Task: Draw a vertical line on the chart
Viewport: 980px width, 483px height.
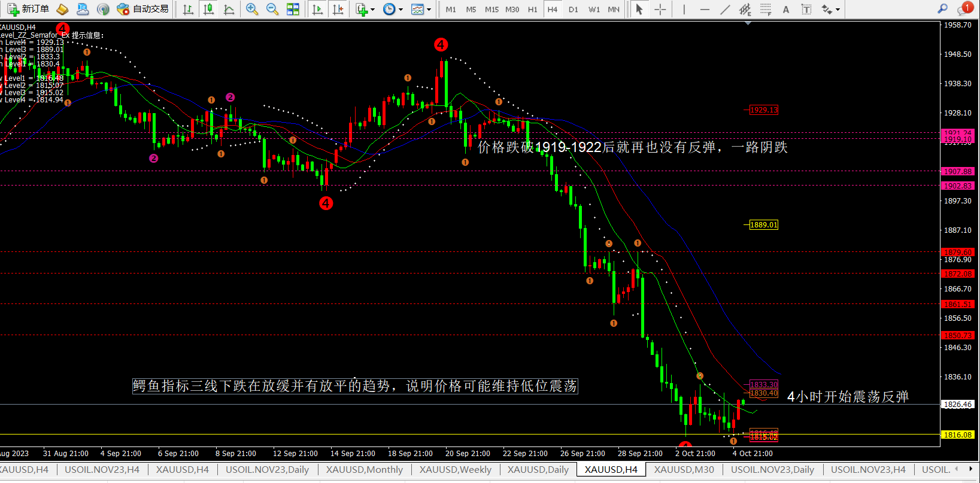Action: (x=684, y=9)
